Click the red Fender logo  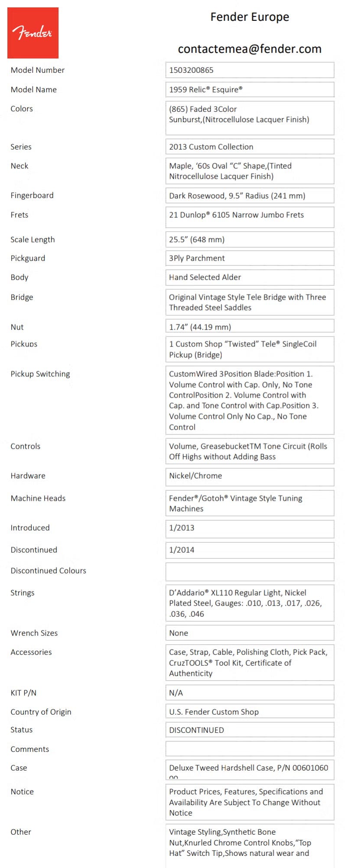[x=33, y=33]
